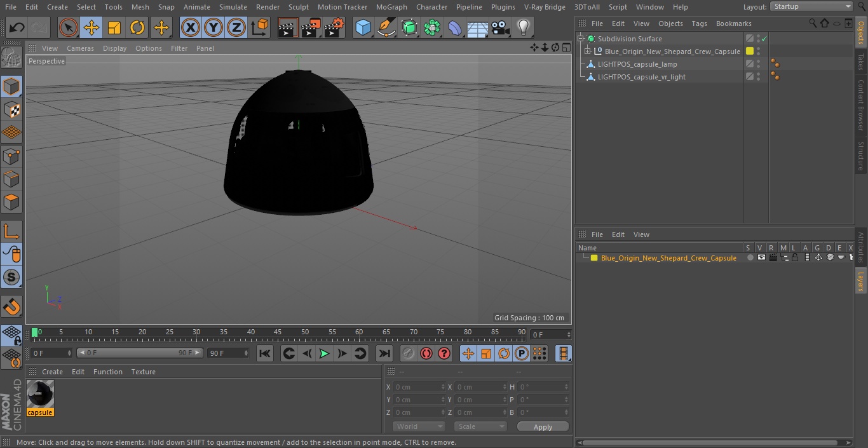Click the Record Active Objects button

[409, 354]
